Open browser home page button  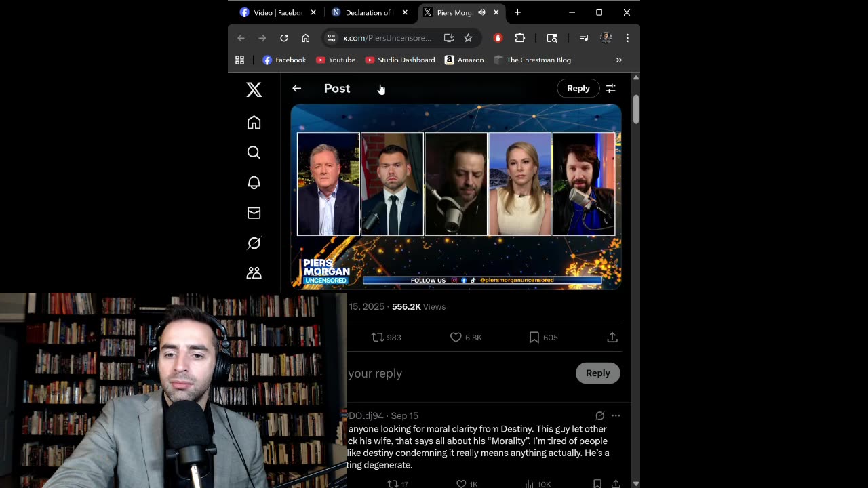[306, 38]
